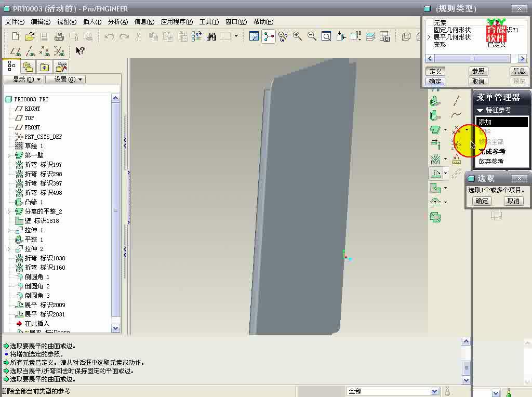Open the Layers icon in the toolbar
This screenshot has width=532, height=397.
coord(370,36)
